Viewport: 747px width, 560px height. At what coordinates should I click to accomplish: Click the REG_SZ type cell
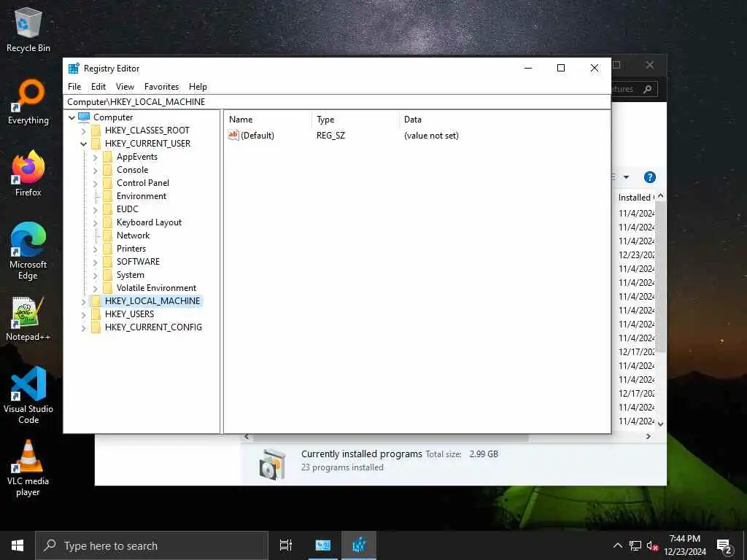(x=330, y=136)
